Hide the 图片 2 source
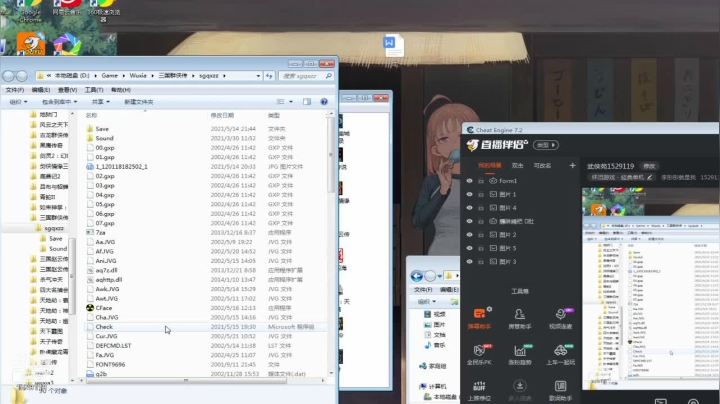 pos(469,235)
